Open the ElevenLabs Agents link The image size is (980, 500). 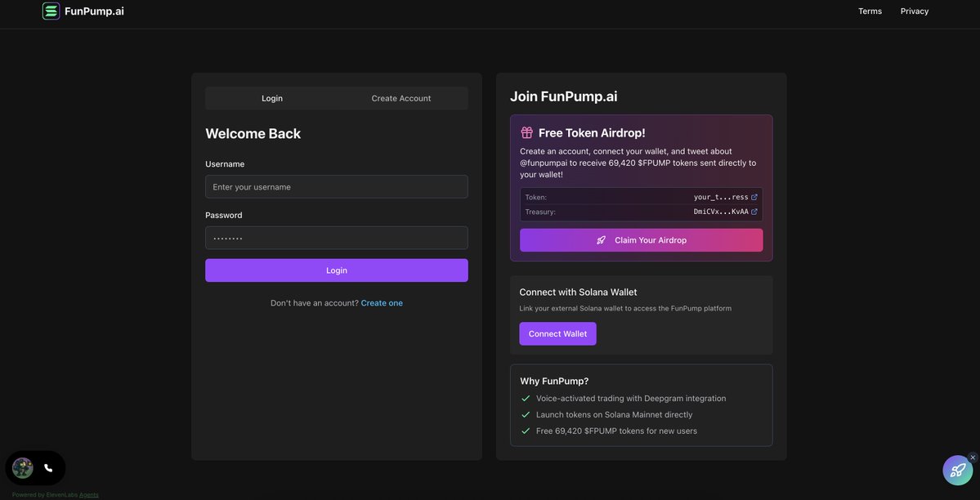point(88,495)
